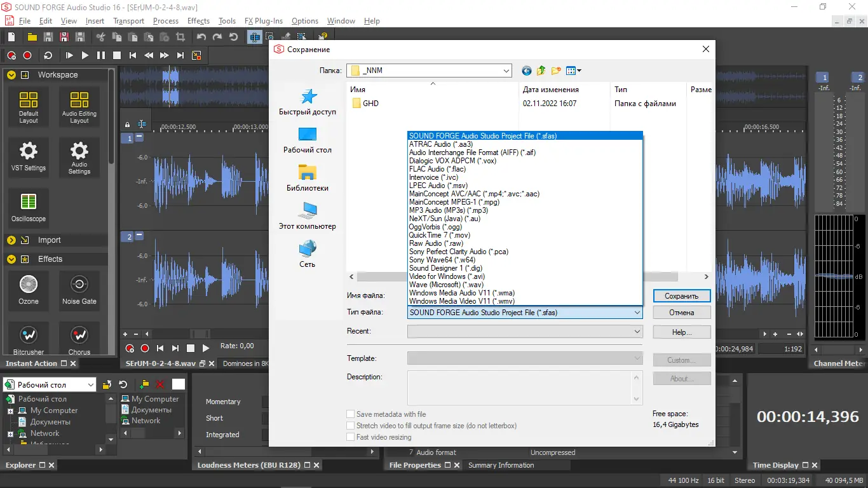Toggle Save metadata with file checkbox
The width and height of the screenshot is (868, 488).
click(351, 414)
